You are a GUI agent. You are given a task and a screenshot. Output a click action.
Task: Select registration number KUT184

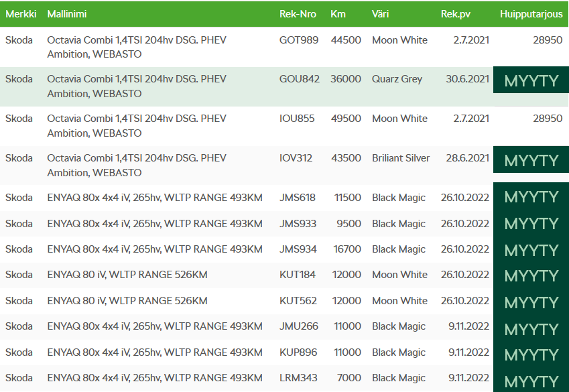click(x=297, y=275)
